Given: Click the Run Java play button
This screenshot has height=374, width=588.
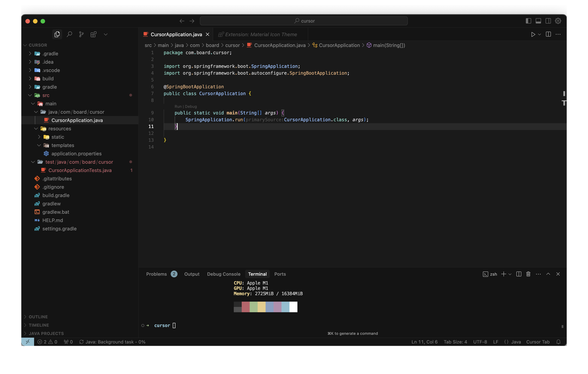Looking at the screenshot, I should click(x=533, y=34).
